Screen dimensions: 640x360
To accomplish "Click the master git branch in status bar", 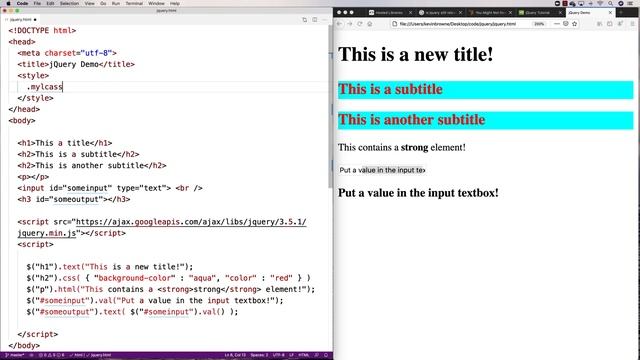I will click(x=15, y=356).
